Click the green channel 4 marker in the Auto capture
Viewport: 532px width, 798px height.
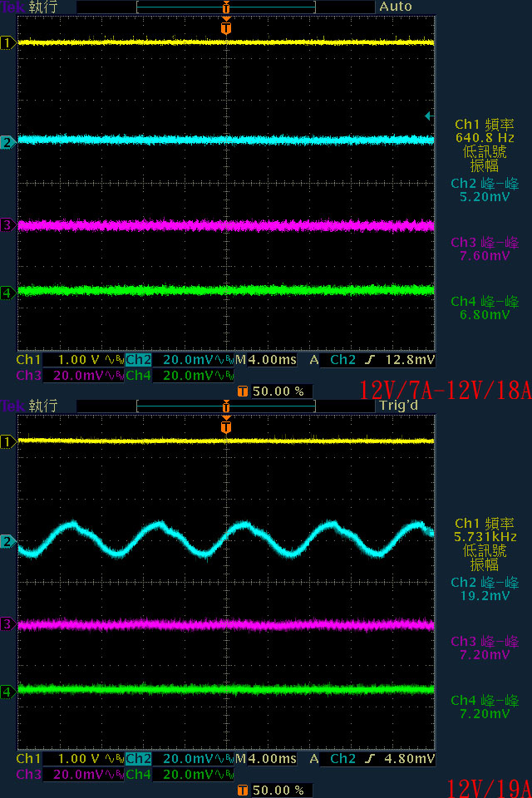[7, 293]
